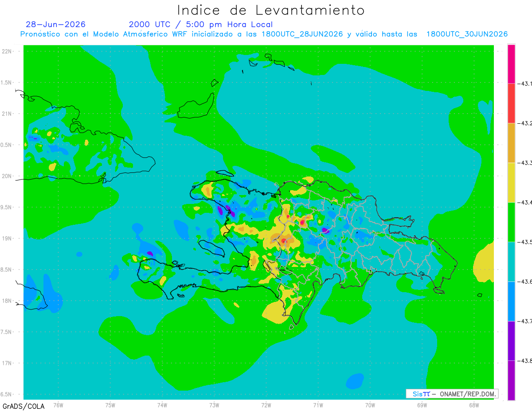This screenshot has height=411, width=532.
Task: Click the latitude label '22N'
Action: 8,51
